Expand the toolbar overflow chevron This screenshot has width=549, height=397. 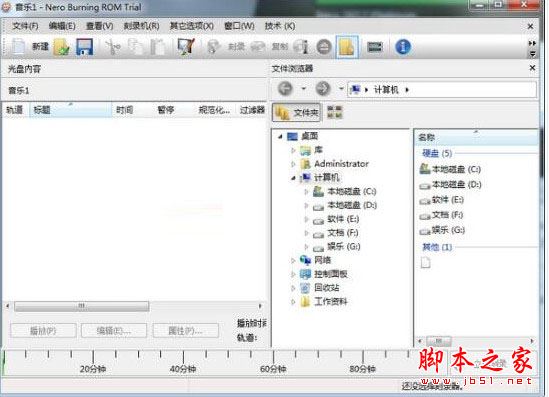point(532,43)
